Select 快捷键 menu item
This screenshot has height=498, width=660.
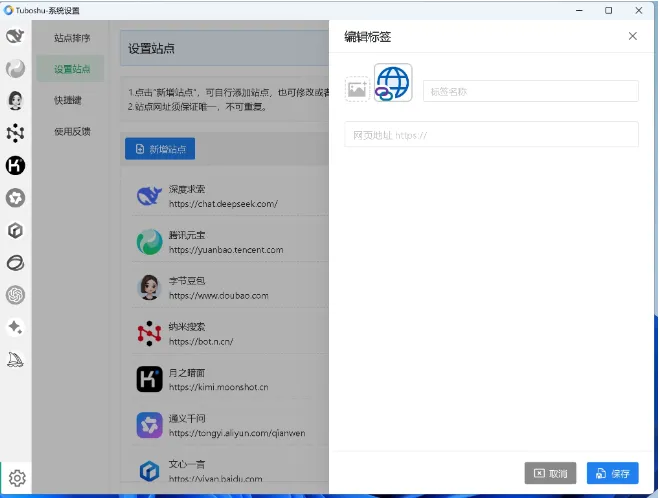point(68,100)
